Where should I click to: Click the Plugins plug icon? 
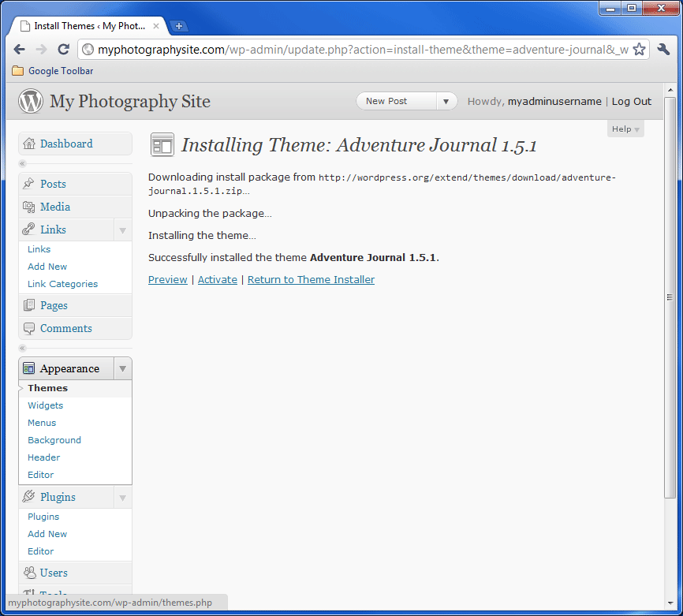click(x=28, y=496)
